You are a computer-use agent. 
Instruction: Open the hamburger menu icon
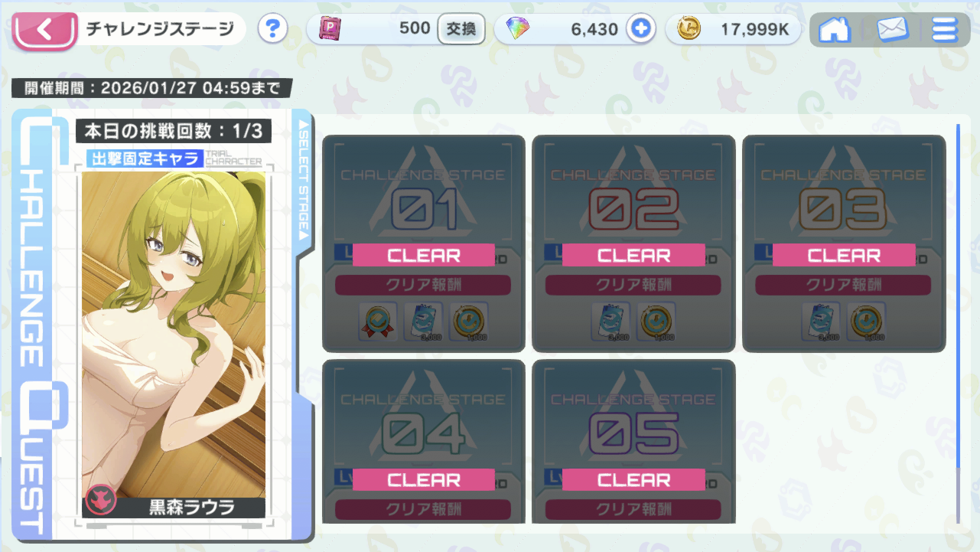[x=945, y=30]
